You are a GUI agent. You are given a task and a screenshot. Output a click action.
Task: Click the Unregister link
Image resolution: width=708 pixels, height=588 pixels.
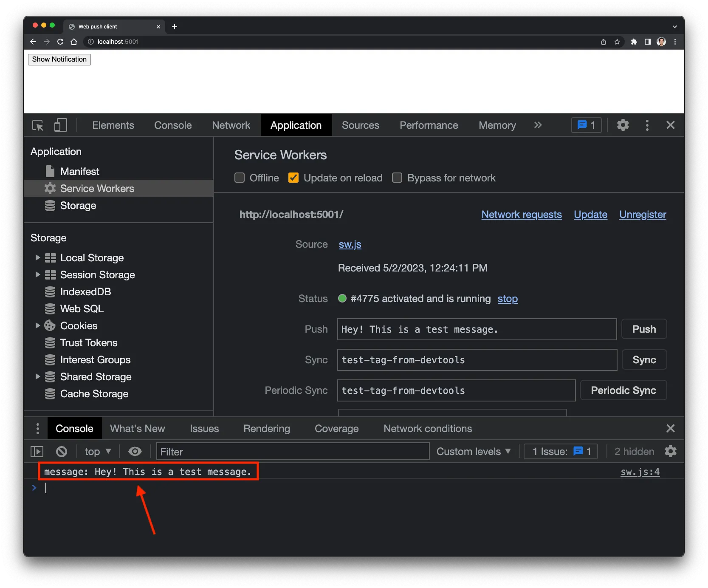642,215
